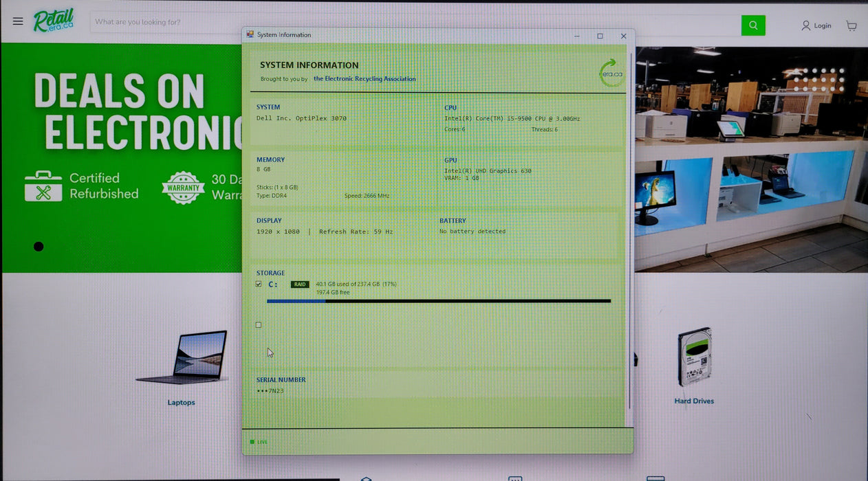Minimize the System Information window
868x481 pixels.
pos(576,36)
